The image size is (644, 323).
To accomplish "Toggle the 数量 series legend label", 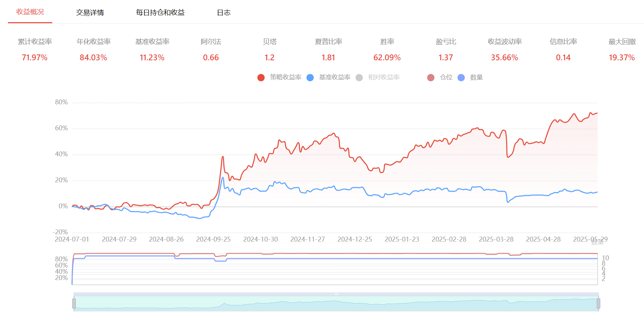I will click(476, 77).
